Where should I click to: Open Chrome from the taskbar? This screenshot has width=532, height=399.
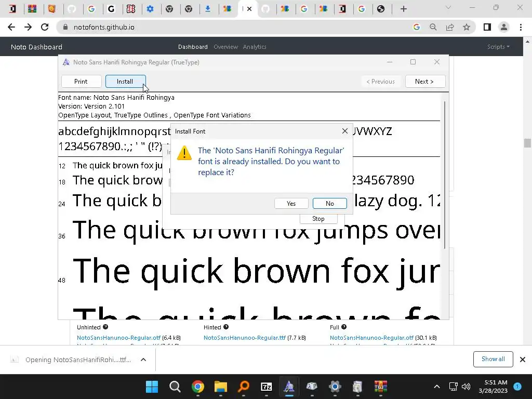198,387
